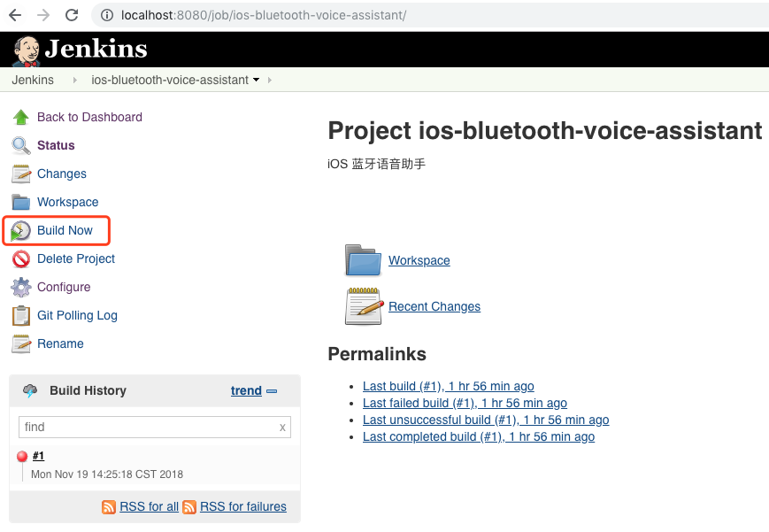
Task: Click the Jenkins title text in header
Action: 96,49
